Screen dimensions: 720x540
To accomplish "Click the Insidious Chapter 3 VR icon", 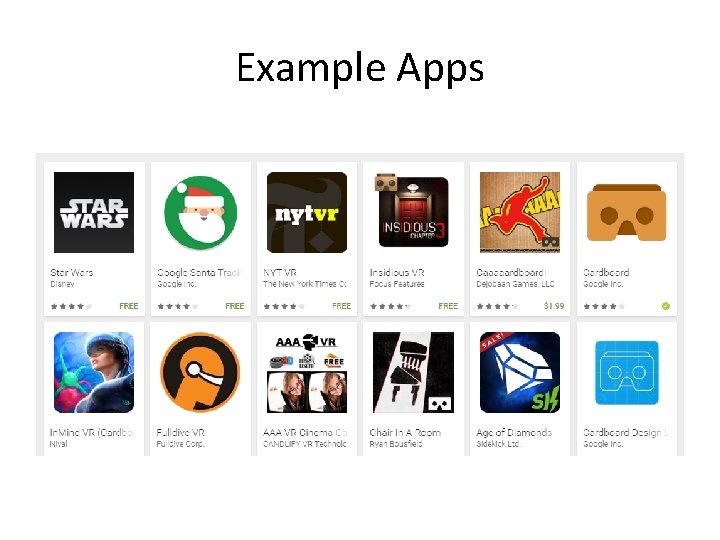I will (412, 211).
